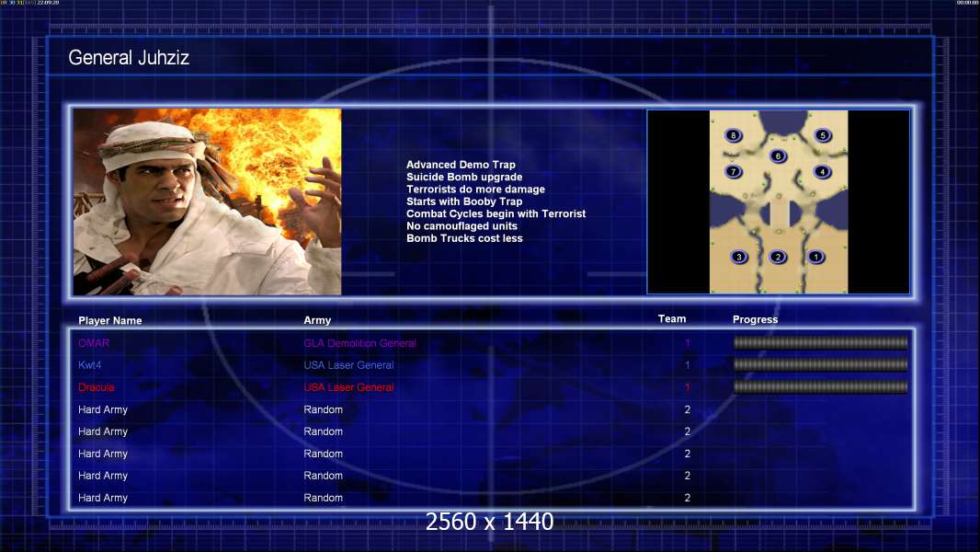Screen dimensions: 980x552
Task: Click OMAR's loading progress bar
Action: point(820,342)
